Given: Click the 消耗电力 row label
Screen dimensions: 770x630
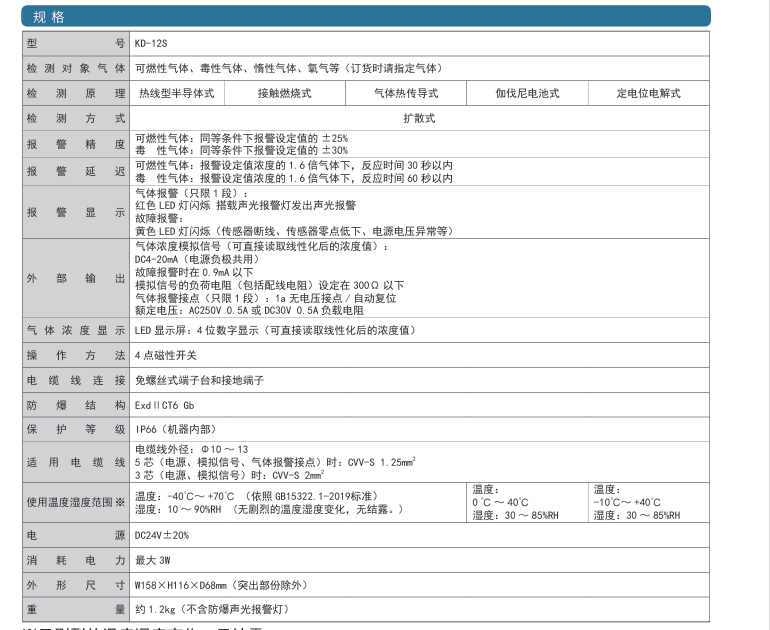Looking at the screenshot, I should 76,560.
